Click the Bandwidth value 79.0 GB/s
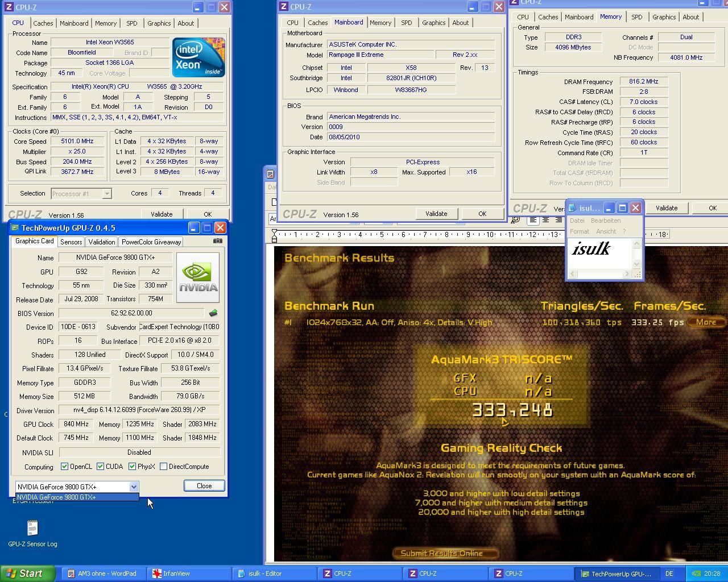The image size is (728, 582). point(191,396)
